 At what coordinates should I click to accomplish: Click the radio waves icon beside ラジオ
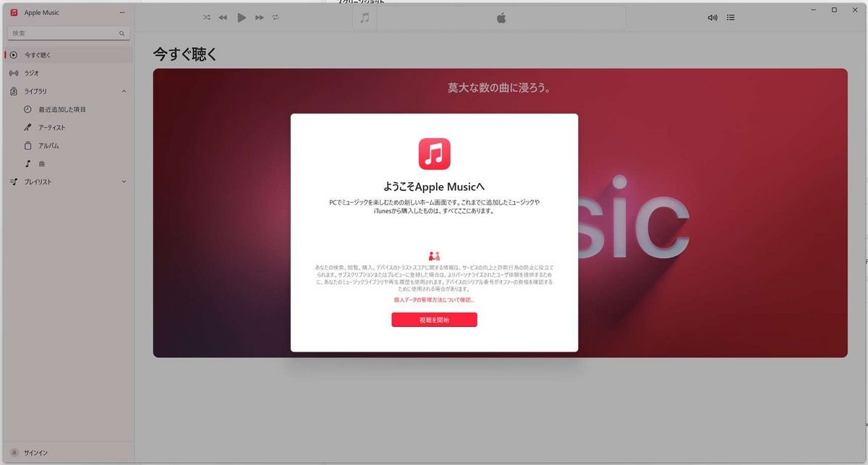click(x=14, y=73)
